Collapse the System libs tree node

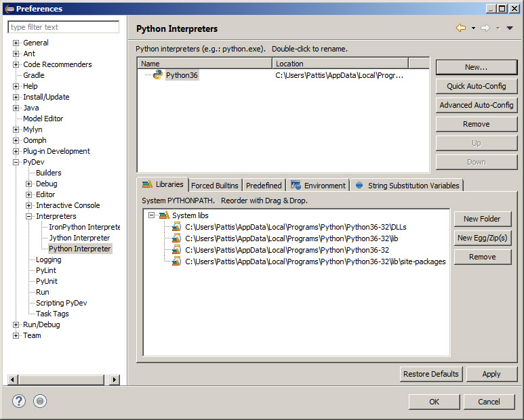152,215
